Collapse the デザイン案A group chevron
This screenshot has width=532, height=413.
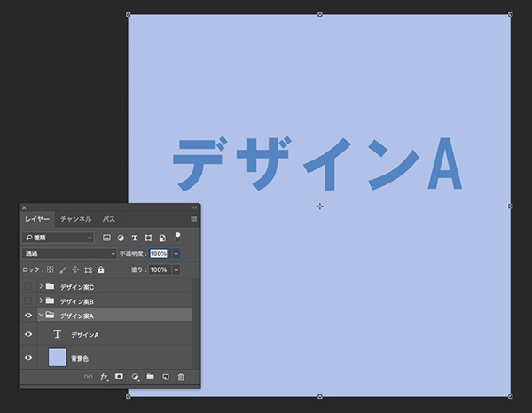41,315
